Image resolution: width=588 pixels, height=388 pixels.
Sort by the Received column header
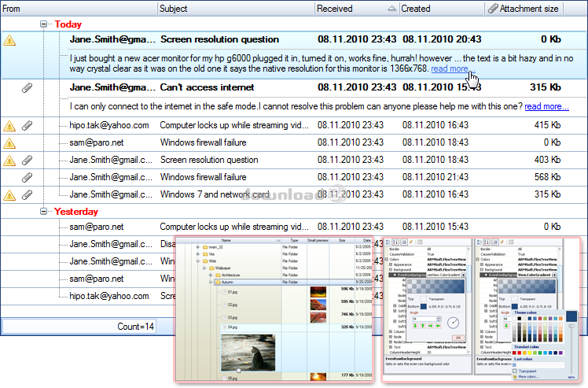pos(357,8)
